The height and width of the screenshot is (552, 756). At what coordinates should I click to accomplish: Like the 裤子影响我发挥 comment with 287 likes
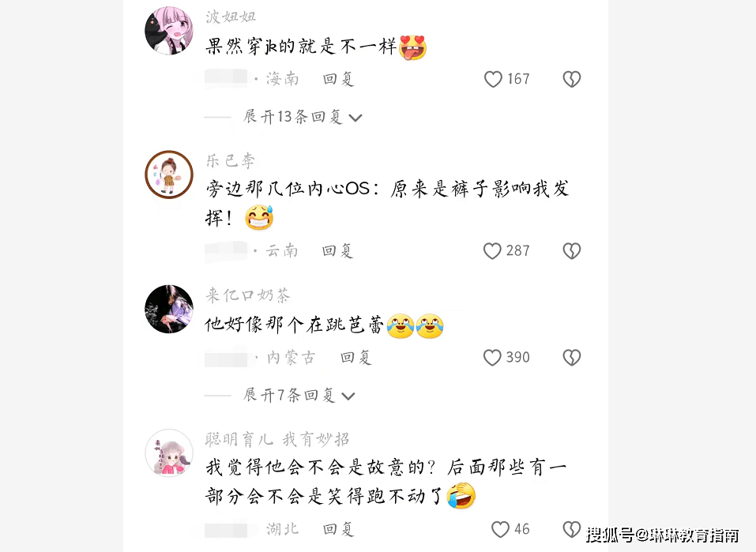pos(492,250)
